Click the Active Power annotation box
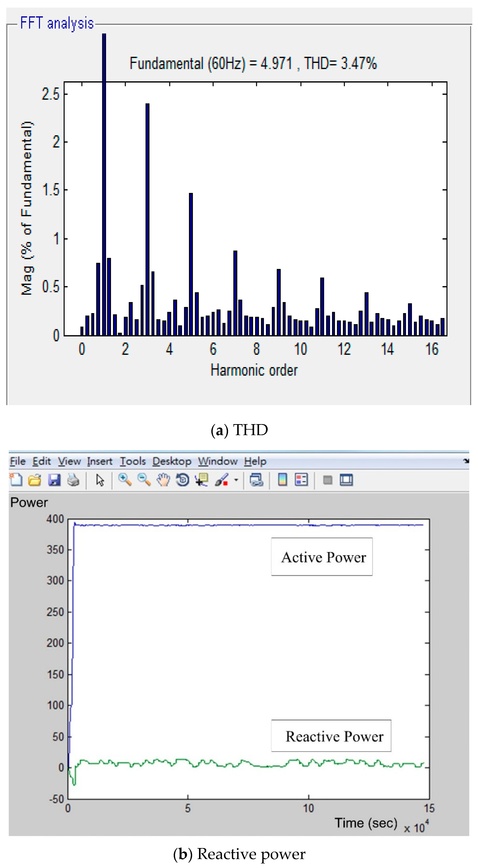Screen dimensions: 478x868 tap(322, 557)
